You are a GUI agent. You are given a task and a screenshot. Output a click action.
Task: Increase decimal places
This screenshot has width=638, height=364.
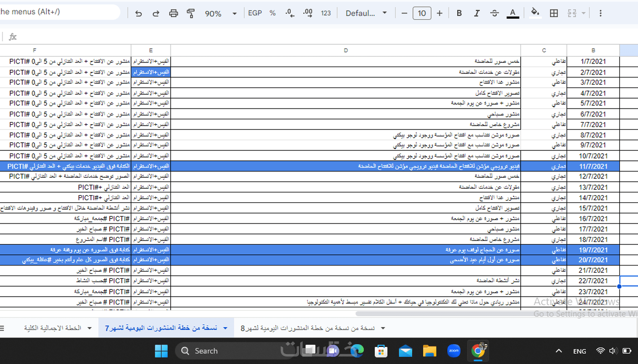click(308, 14)
